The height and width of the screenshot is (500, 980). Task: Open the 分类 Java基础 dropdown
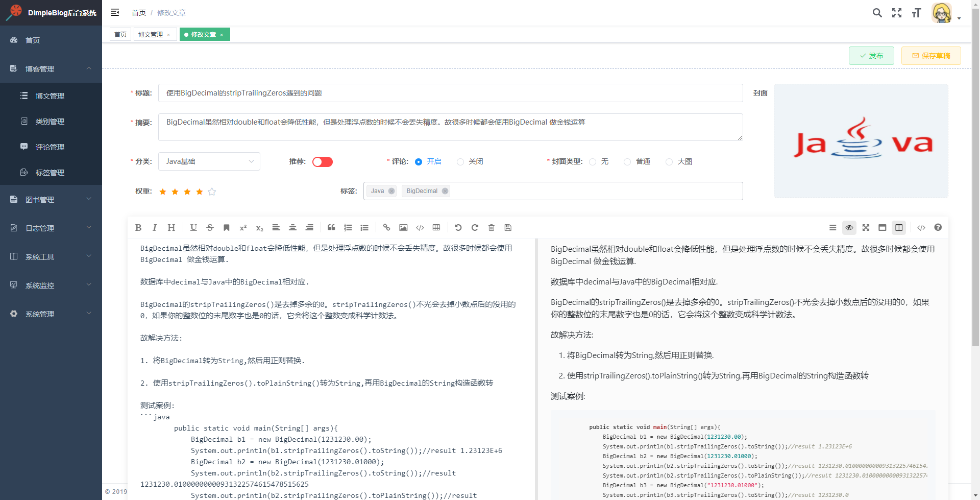pos(209,161)
